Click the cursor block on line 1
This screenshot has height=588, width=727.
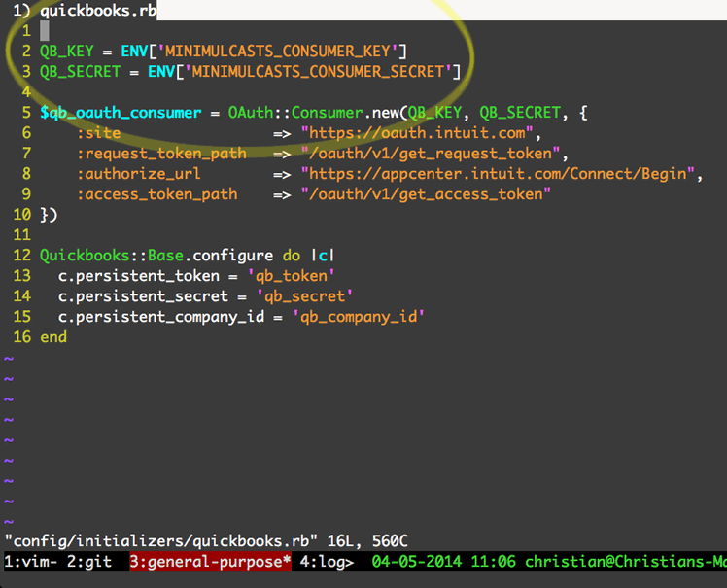click(x=45, y=31)
